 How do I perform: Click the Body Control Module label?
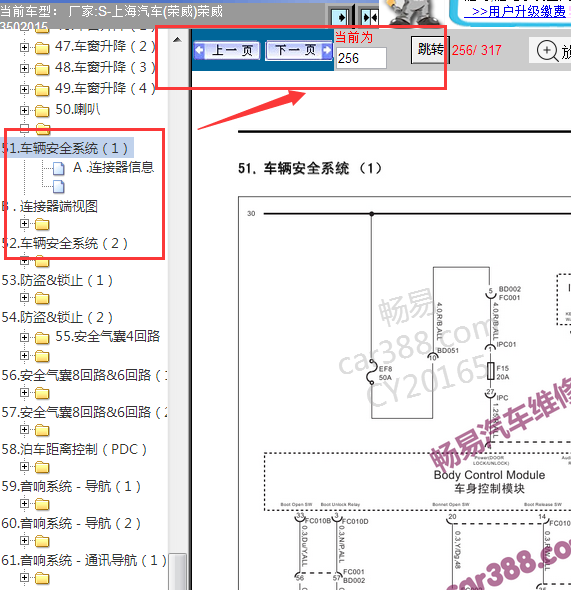coord(489,475)
